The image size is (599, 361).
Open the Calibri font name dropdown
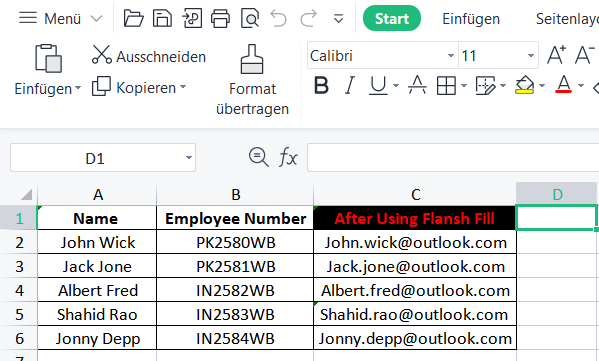click(451, 56)
